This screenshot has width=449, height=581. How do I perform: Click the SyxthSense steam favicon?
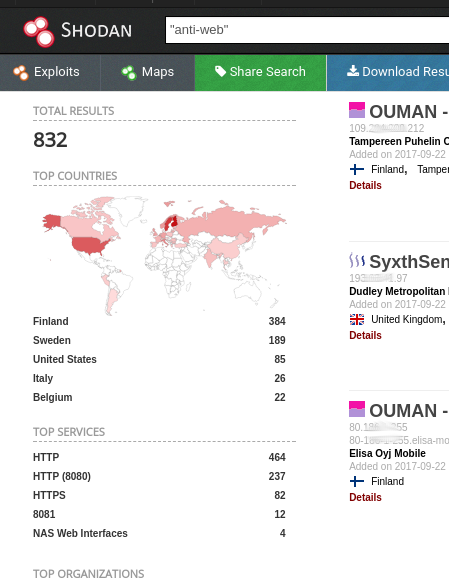357,260
